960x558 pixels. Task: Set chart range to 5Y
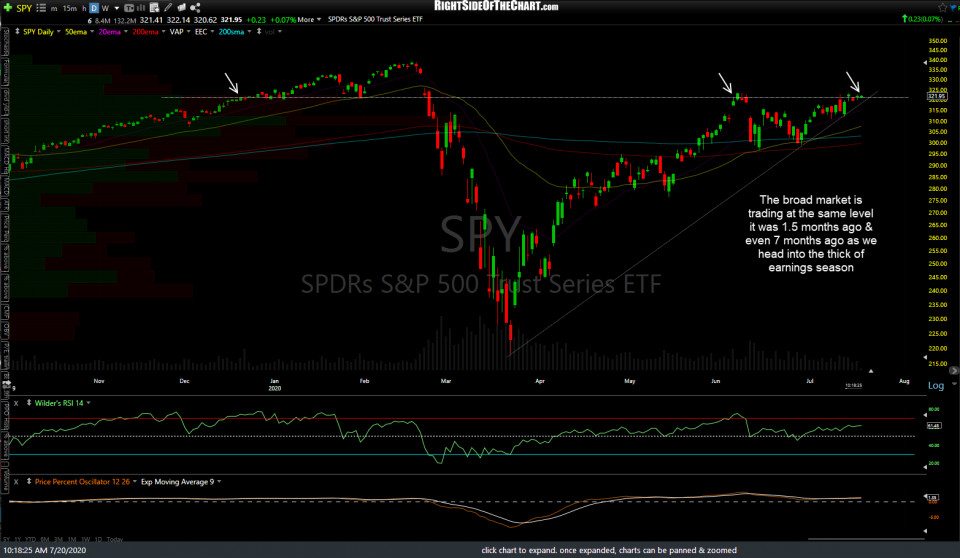coord(7,539)
